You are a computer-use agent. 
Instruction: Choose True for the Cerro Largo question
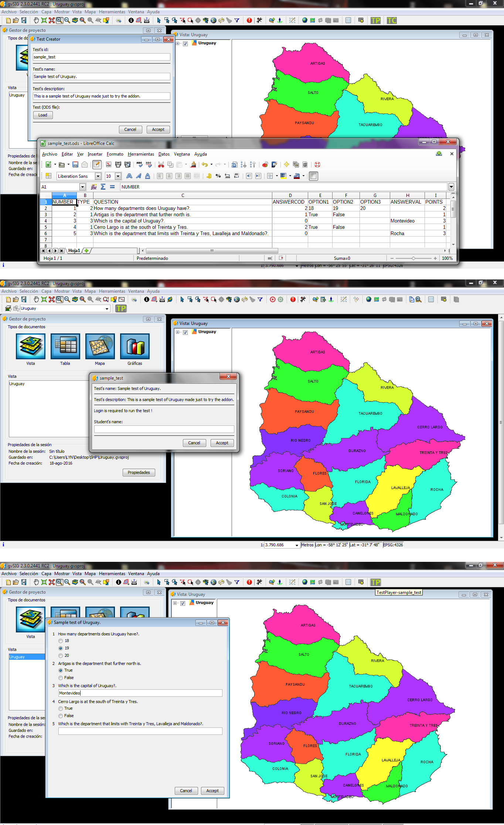(61, 709)
